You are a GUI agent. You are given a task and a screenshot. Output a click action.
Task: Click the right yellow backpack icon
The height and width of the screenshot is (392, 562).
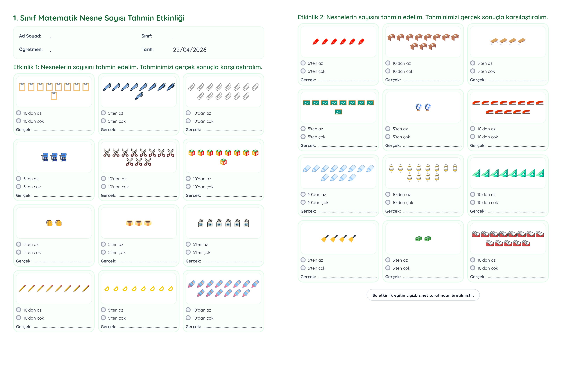click(x=59, y=223)
